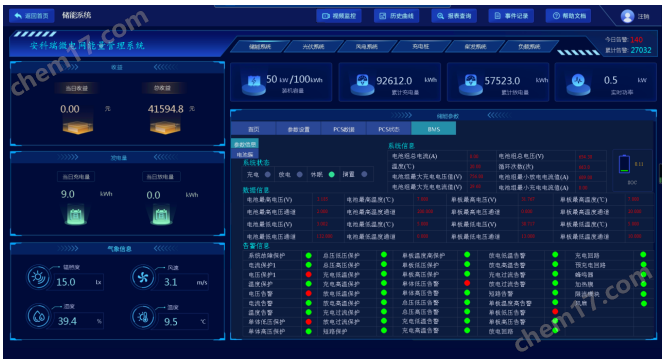Viewport: 664px width, 363px height.
Task: Click the 蜂鸣器 green indicator
Action: click(643, 274)
